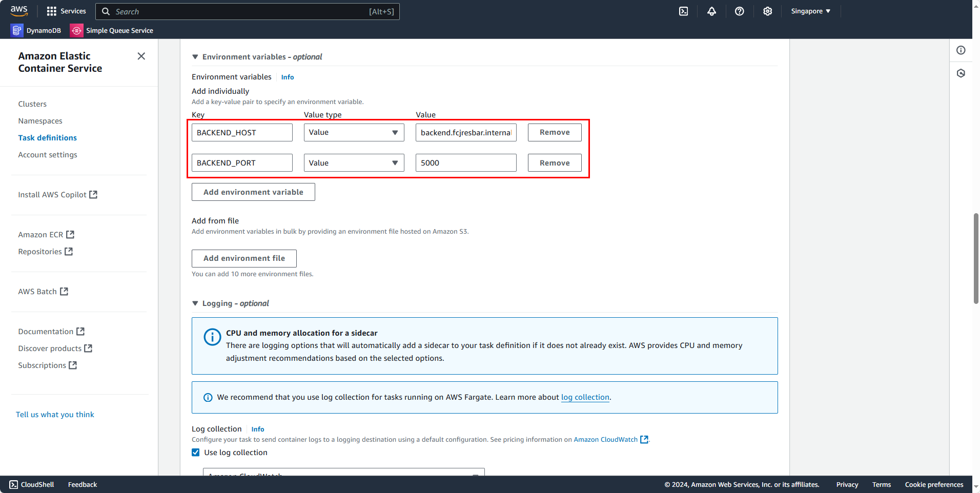Open the settings gear in the top bar

767,11
